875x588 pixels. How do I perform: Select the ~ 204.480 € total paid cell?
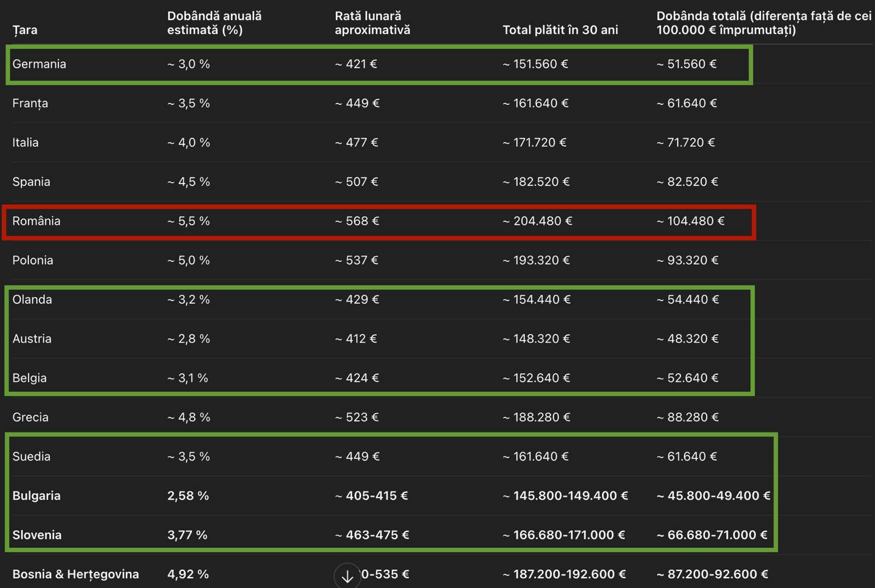(537, 221)
